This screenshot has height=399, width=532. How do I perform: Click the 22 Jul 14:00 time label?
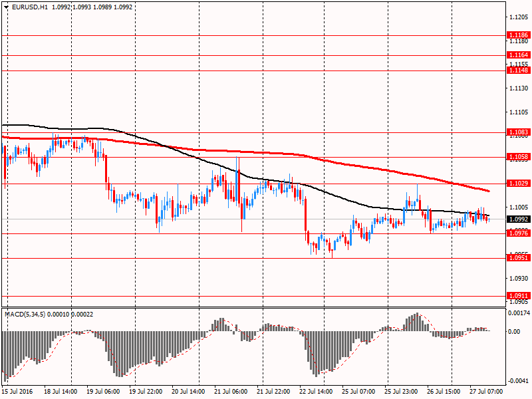(316, 392)
